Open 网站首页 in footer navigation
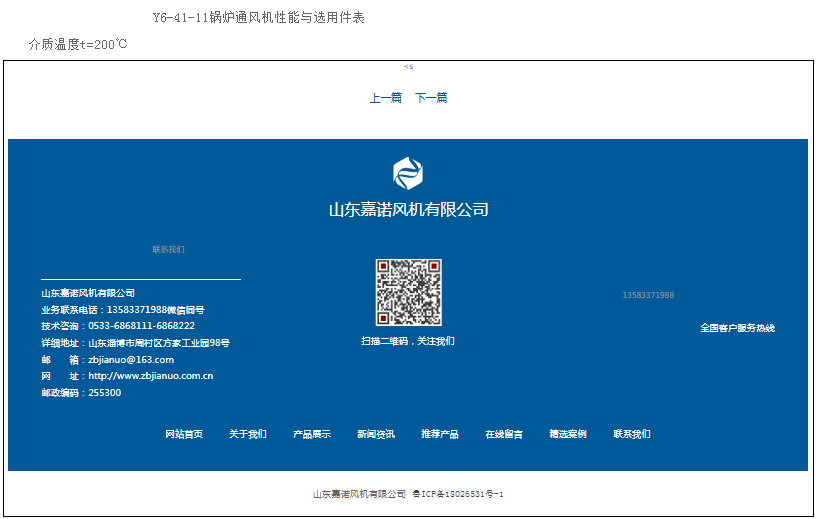The image size is (816, 519). click(184, 434)
